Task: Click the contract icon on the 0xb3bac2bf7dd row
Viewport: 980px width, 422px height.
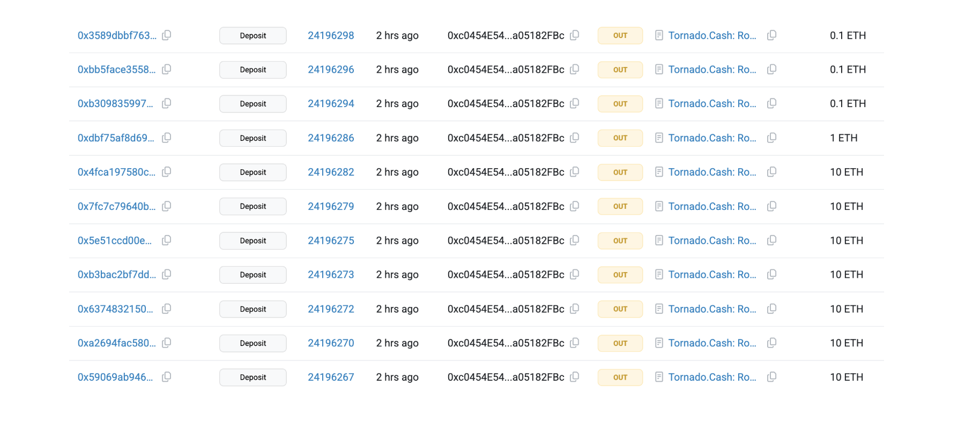Action: coord(658,274)
